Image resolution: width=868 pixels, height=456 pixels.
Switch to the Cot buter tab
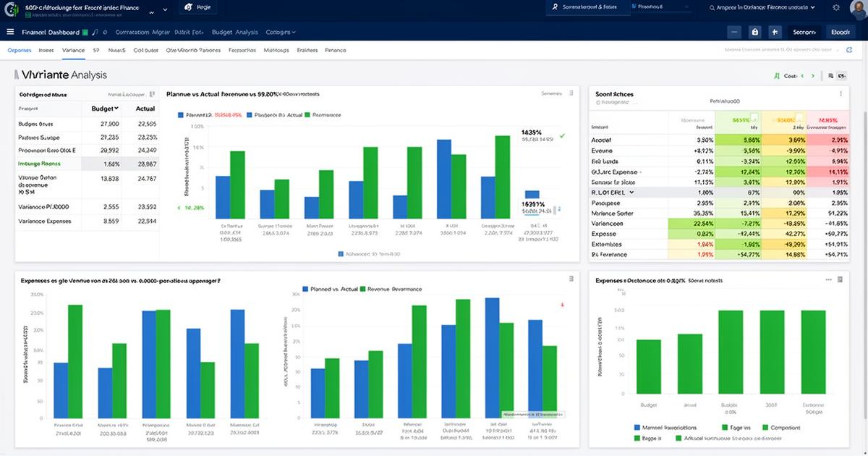pyautogui.click(x=146, y=51)
